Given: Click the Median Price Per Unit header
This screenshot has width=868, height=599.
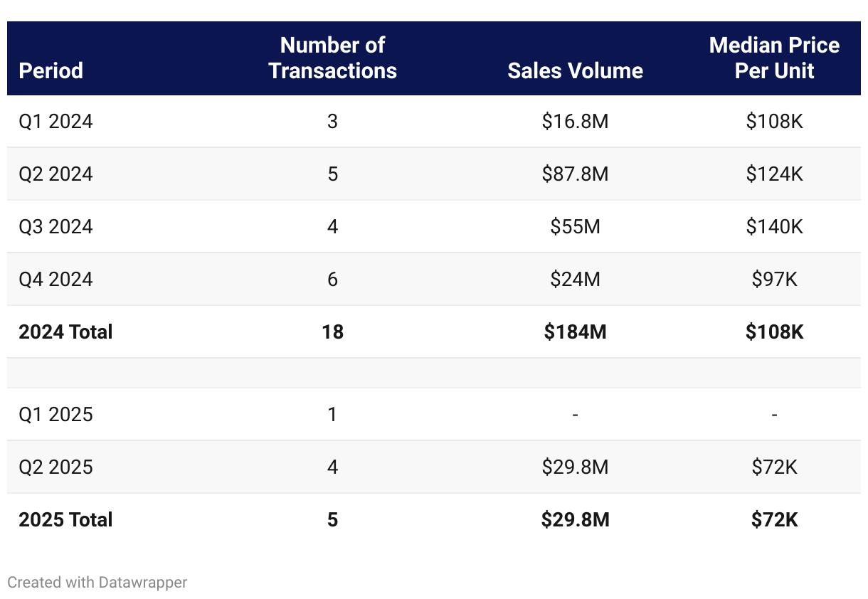Looking at the screenshot, I should tap(774, 58).
